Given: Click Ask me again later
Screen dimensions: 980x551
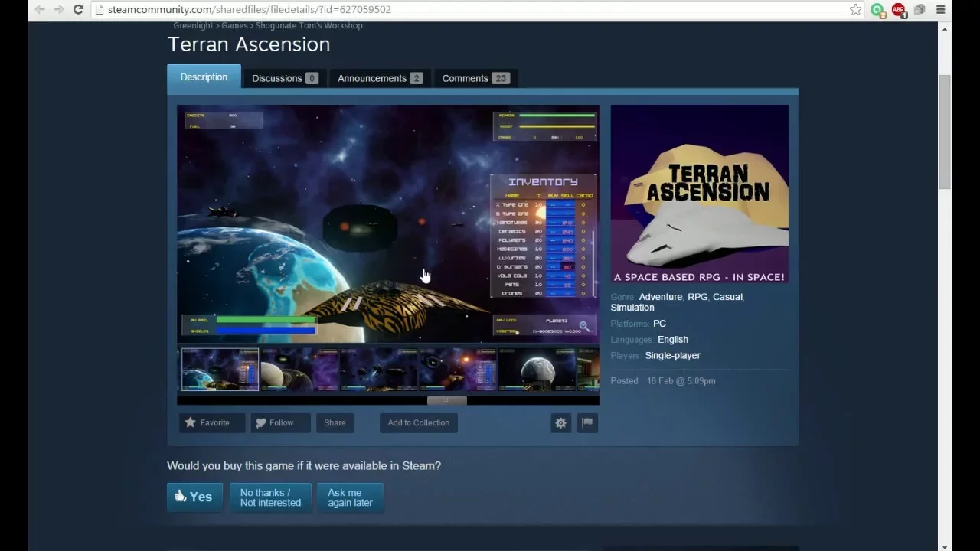Looking at the screenshot, I should [350, 497].
